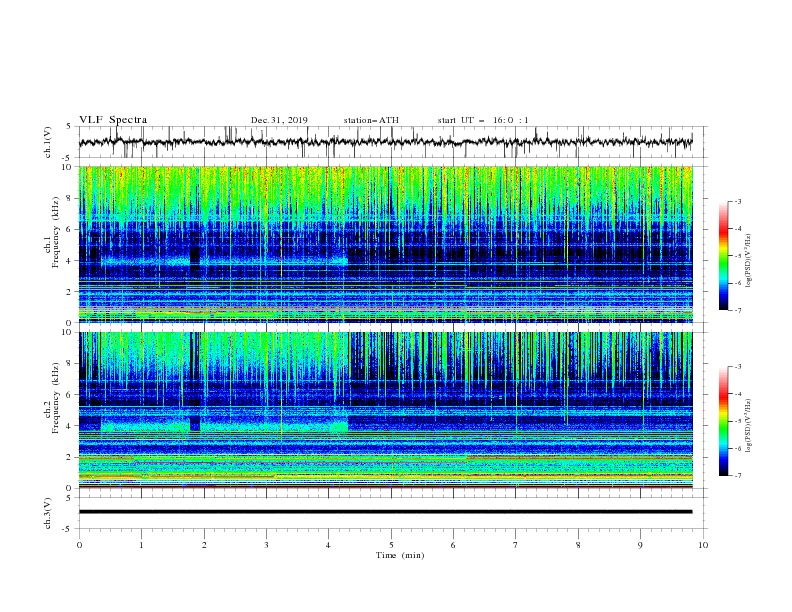
Task: Click the "4" kHz tick on ch.1 frequency axis
Action: 71,261
